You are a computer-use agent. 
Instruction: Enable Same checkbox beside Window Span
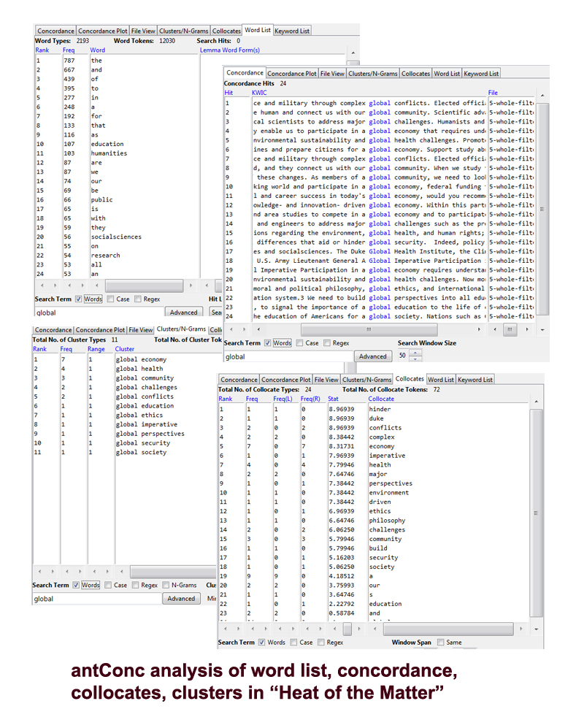[x=440, y=642]
